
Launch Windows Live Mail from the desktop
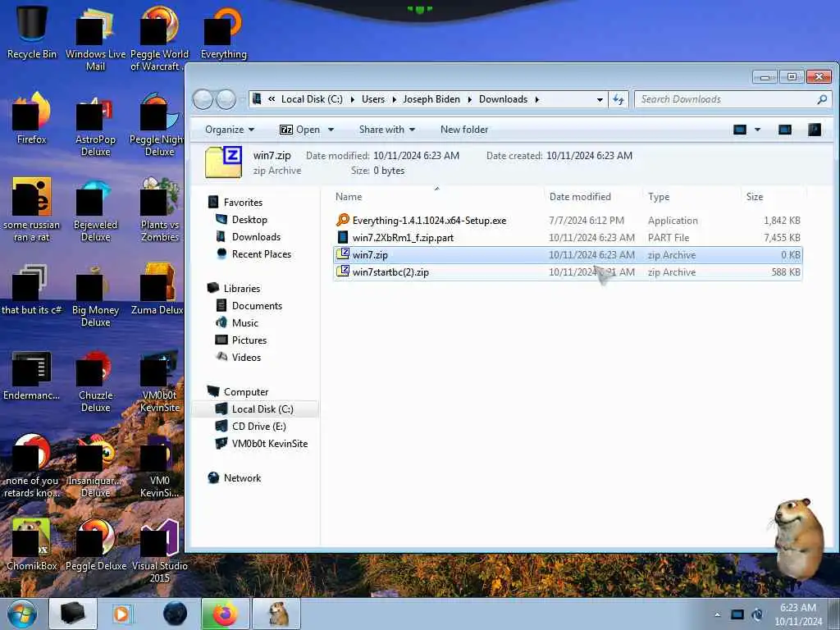pos(95,39)
